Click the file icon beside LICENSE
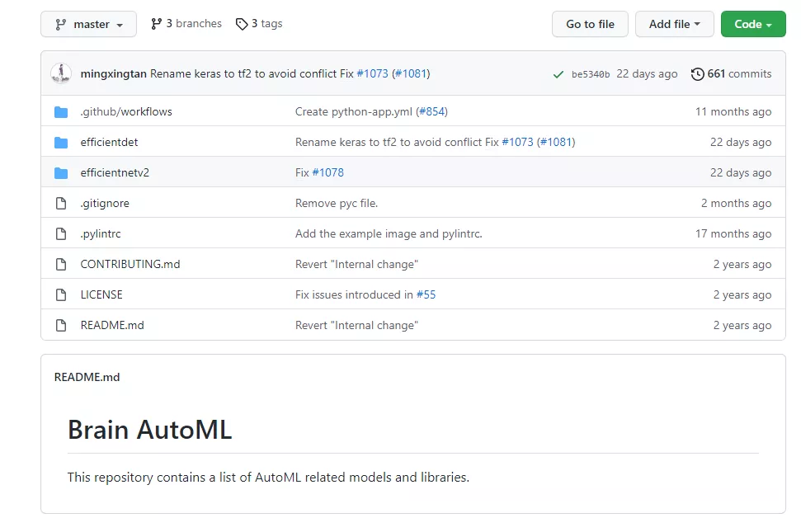 click(61, 294)
